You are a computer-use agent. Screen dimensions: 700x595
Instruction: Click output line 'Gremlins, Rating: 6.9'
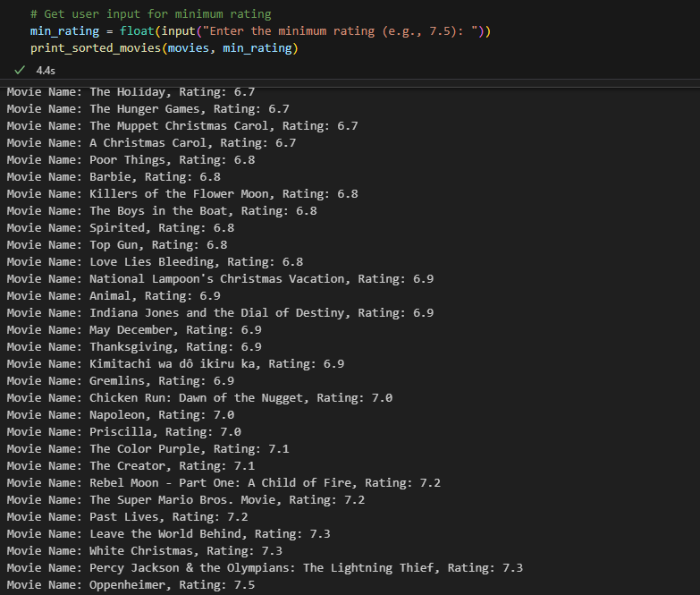click(x=121, y=380)
